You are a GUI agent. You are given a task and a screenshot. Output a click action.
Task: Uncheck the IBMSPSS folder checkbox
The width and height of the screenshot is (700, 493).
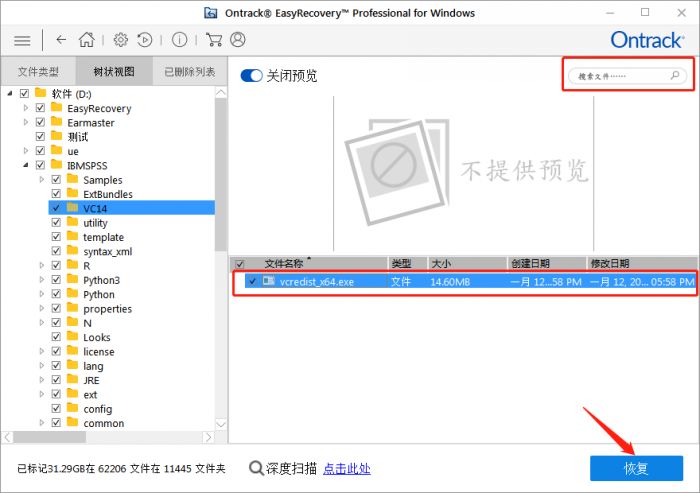pyautogui.click(x=41, y=165)
